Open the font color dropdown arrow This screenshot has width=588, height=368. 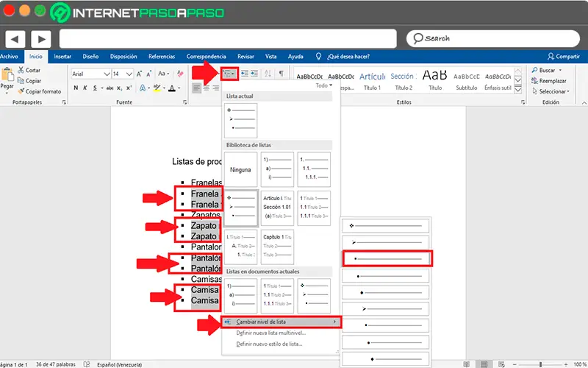[x=179, y=88]
